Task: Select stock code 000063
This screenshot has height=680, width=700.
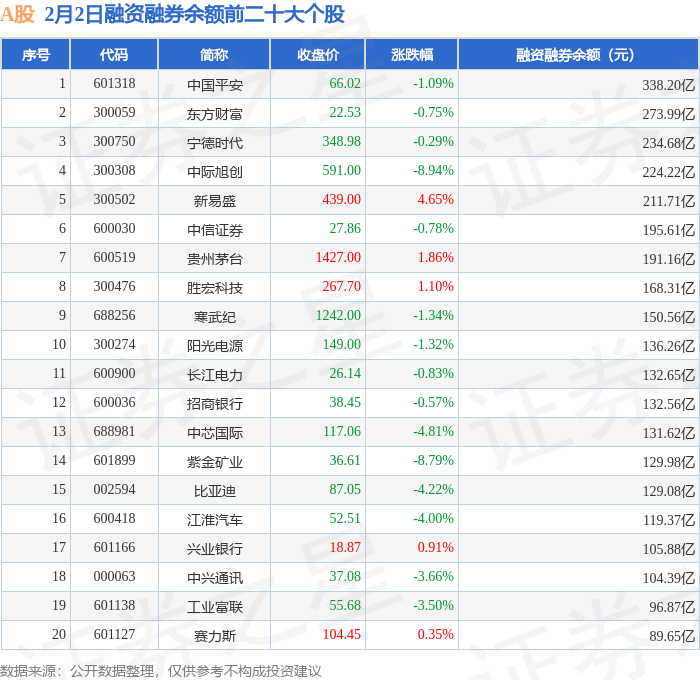Action: coord(114,577)
